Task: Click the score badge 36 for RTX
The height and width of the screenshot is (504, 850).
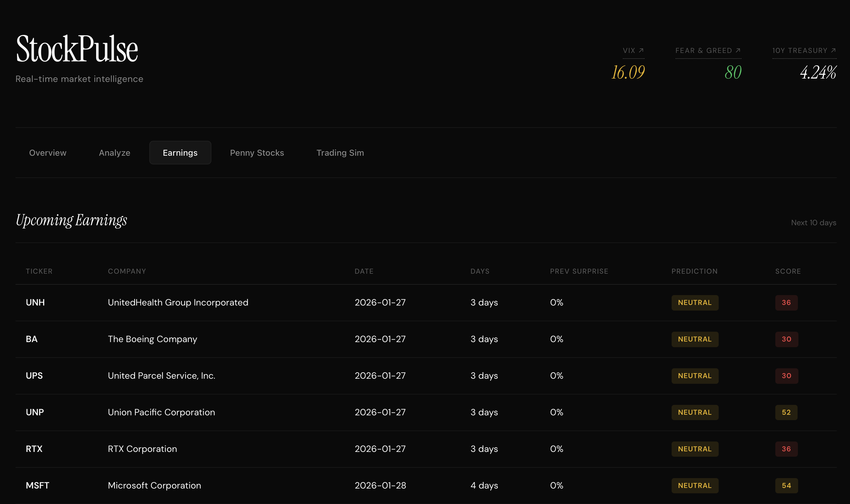Action: (786, 449)
